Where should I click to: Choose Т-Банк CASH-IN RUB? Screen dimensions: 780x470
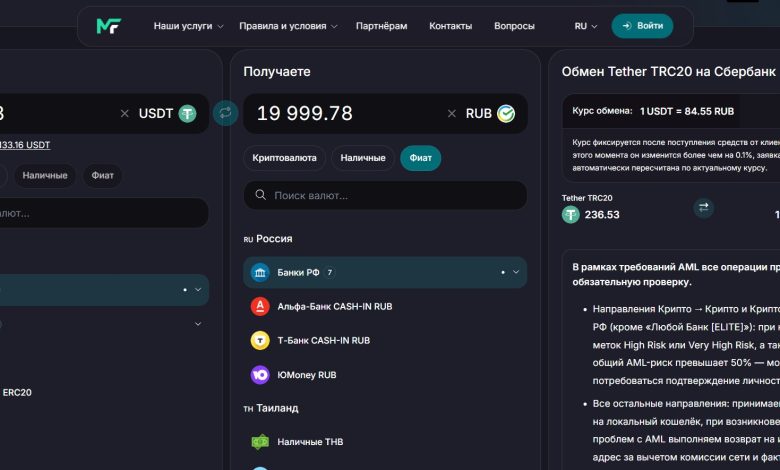(385, 341)
